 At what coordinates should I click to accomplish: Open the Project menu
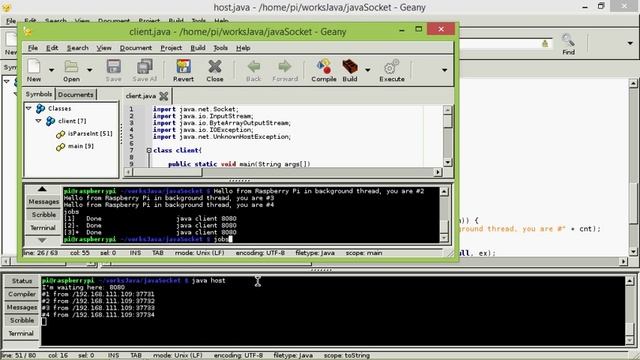tap(171, 48)
